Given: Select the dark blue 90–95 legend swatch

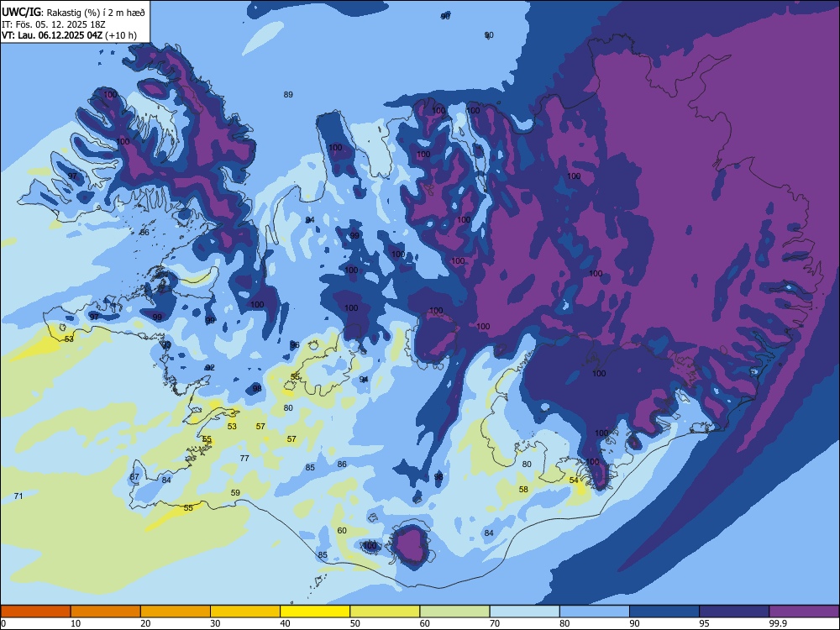Looking at the screenshot, I should pos(664,612).
